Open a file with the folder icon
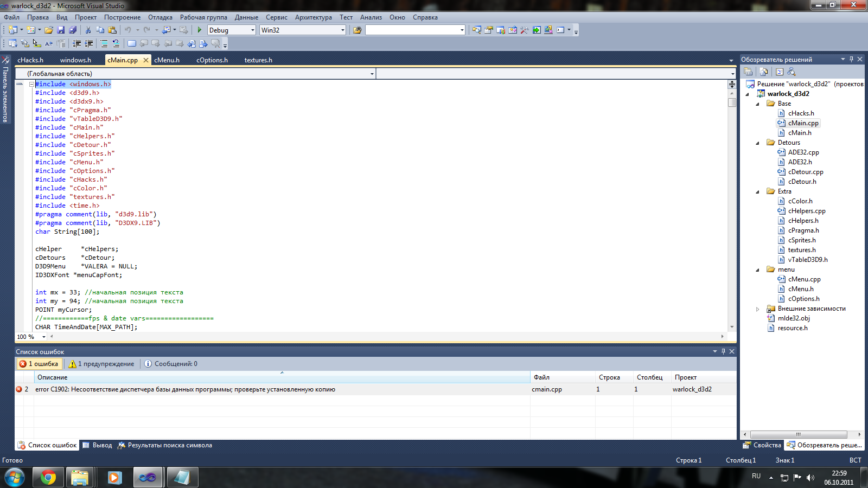Viewport: 868px width, 488px height. click(x=49, y=30)
